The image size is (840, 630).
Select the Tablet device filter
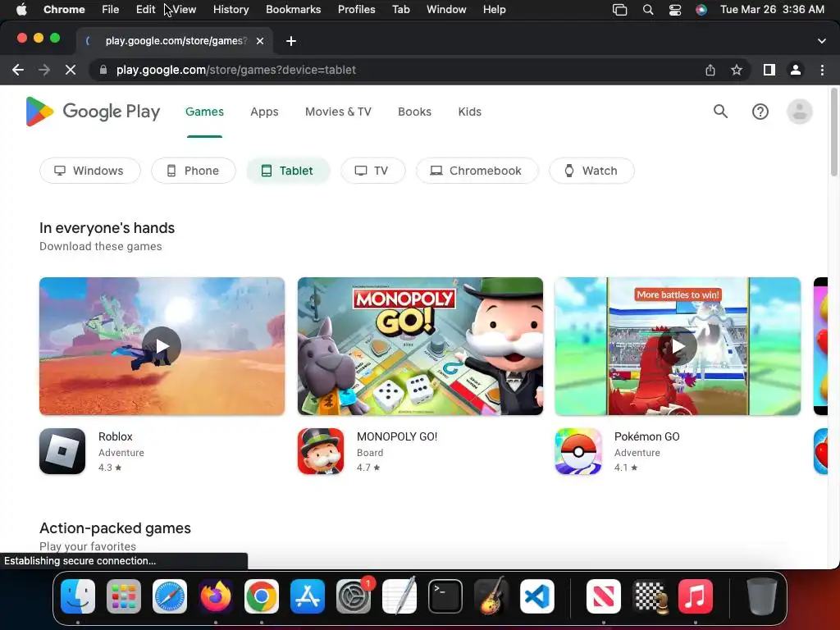click(x=288, y=171)
